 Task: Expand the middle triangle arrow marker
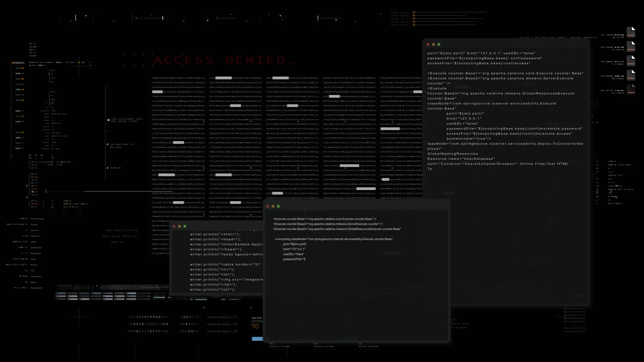(x=108, y=145)
